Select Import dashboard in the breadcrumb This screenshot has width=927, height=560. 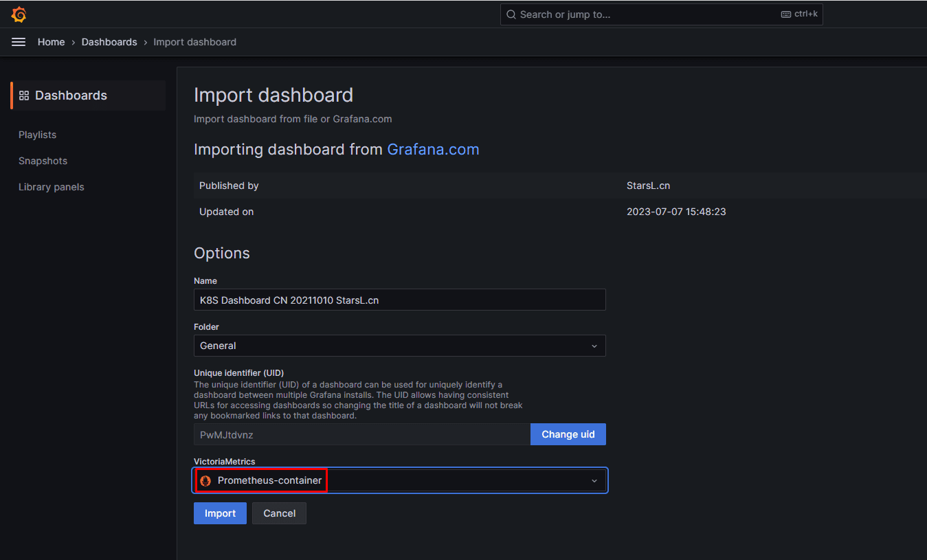pyautogui.click(x=194, y=42)
